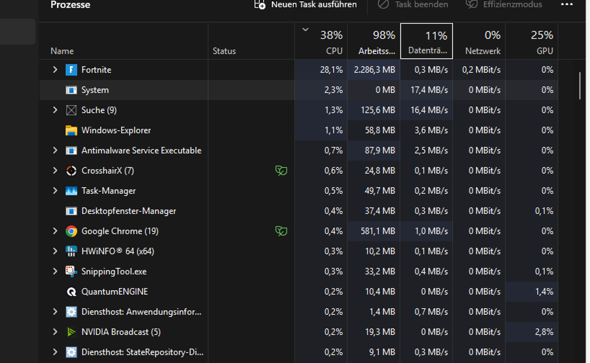
Task: Select the QuantumENGINE icon
Action: pos(71,292)
